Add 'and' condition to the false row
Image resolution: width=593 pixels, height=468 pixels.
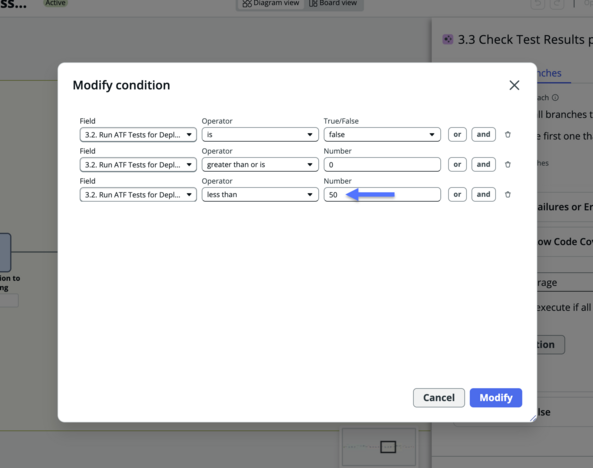tap(483, 134)
